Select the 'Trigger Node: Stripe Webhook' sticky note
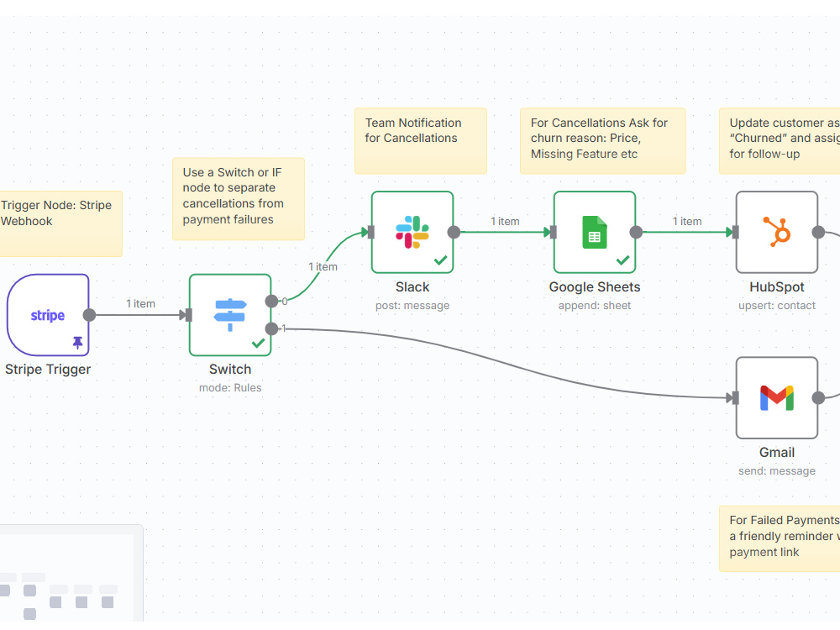The image size is (840, 630). pyautogui.click(x=60, y=223)
